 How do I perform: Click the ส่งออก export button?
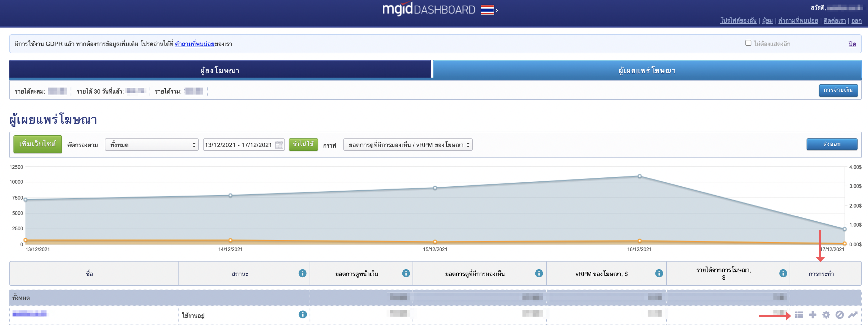pos(832,144)
